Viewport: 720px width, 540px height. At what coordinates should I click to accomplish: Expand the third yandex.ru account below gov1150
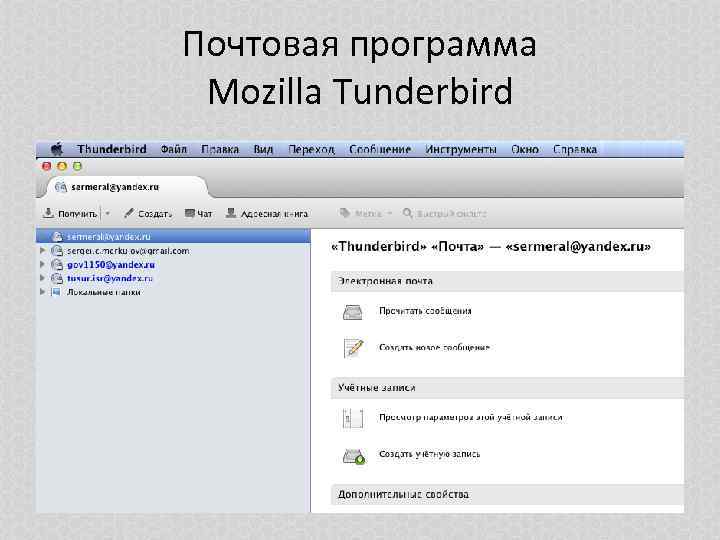coord(42,278)
